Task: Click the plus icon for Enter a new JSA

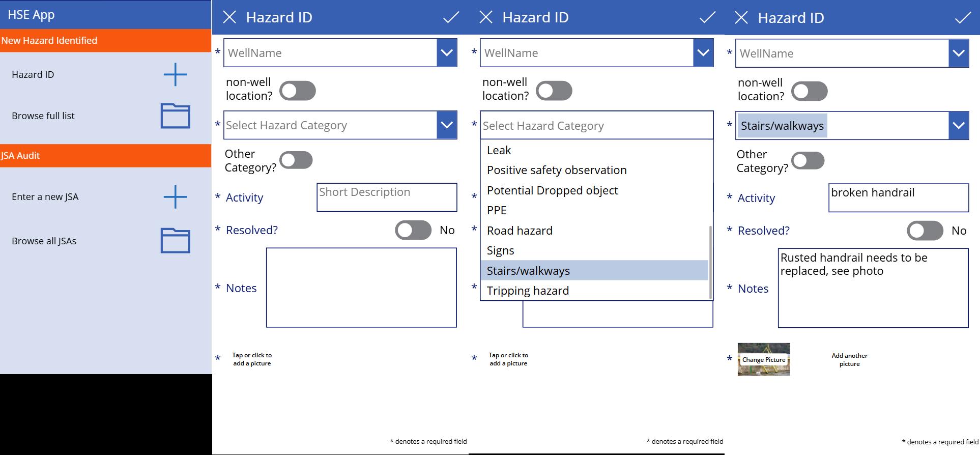Action: click(x=175, y=197)
